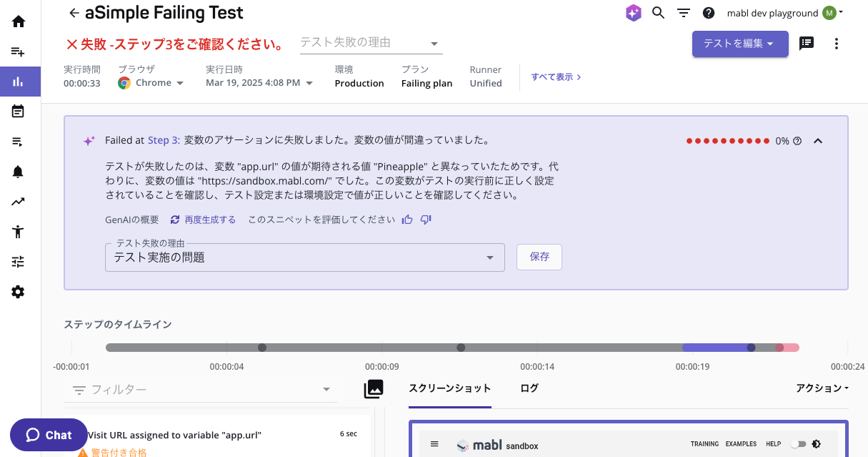View trends chart from the sidebar
The image size is (868, 457).
(19, 201)
